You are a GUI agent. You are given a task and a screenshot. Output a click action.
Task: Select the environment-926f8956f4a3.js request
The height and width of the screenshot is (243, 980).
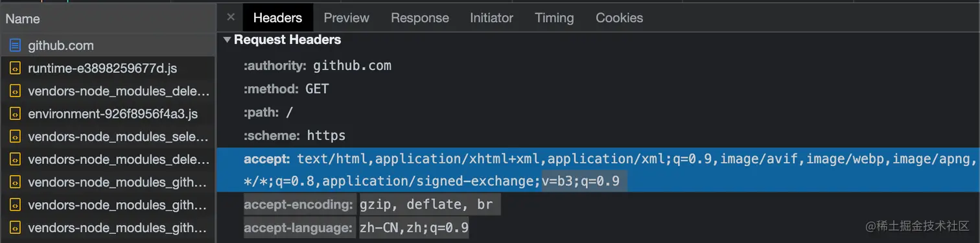(108, 114)
